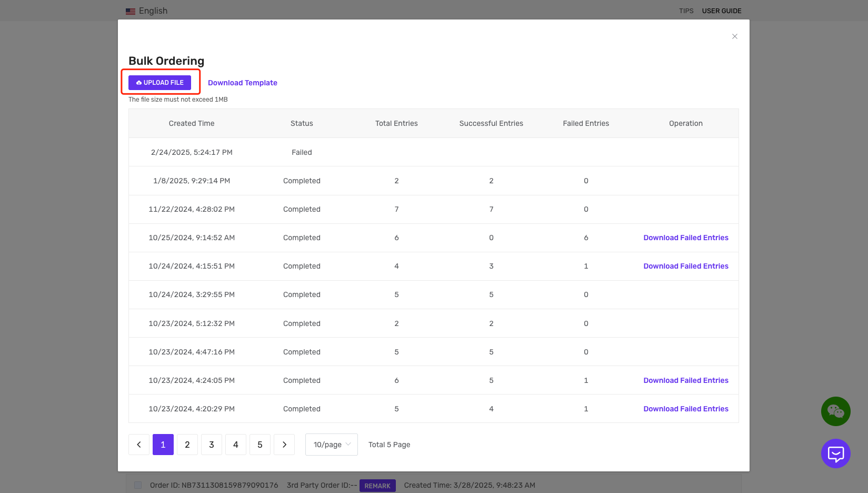Click the Remark button on the order
Screen dimensions: 868x493
pyautogui.click(x=377, y=486)
